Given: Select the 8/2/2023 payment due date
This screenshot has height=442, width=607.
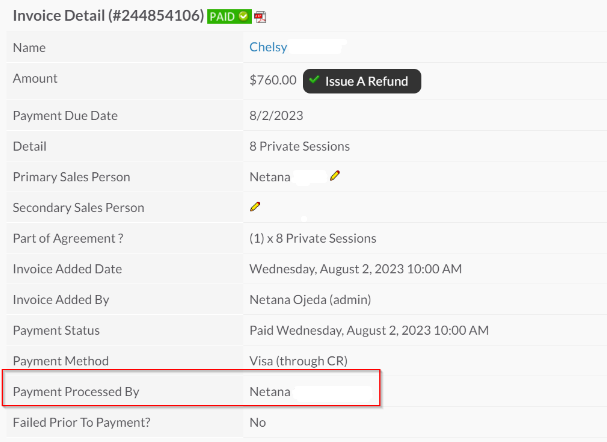Looking at the screenshot, I should [x=276, y=115].
